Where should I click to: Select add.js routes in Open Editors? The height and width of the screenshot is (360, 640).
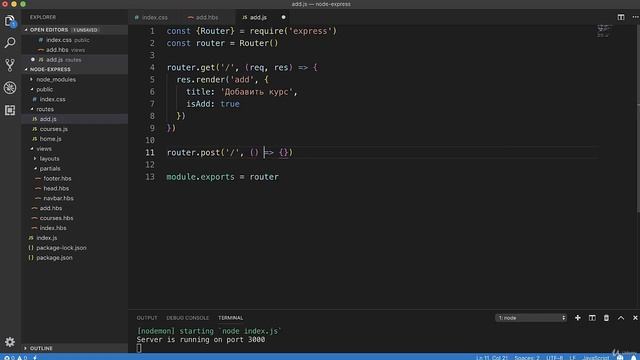75,60
